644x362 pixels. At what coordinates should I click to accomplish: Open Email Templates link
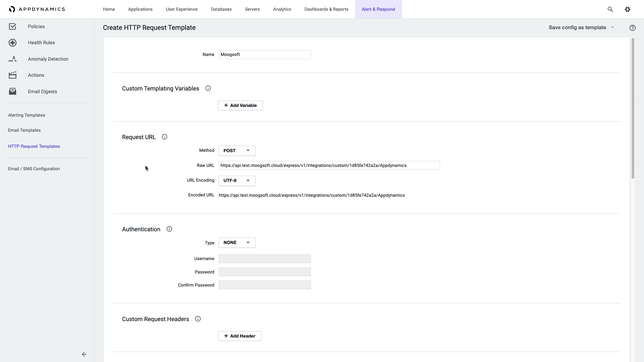click(24, 130)
